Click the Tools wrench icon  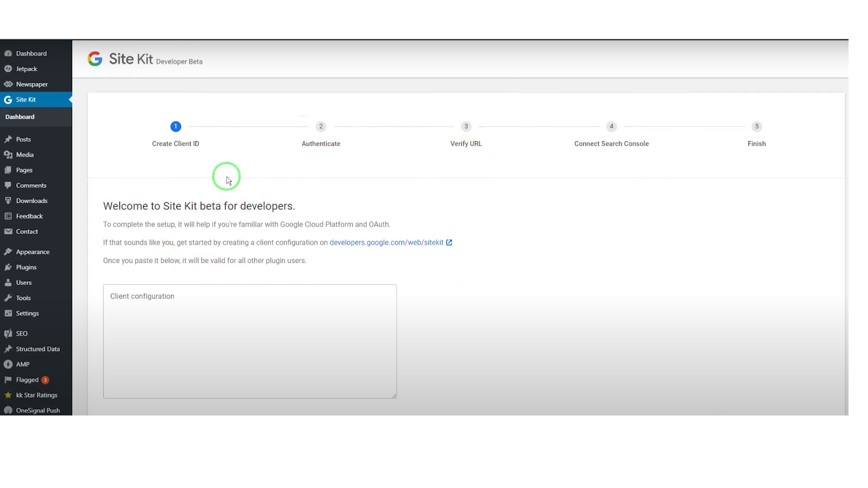[8, 298]
